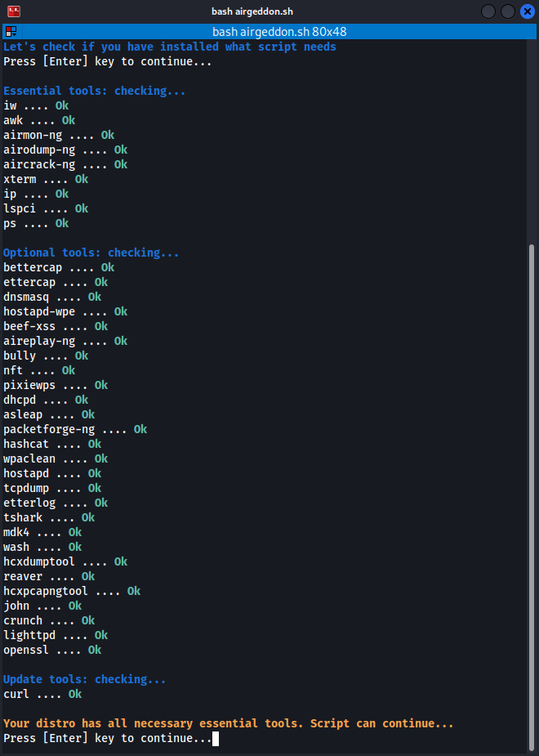Click the 'mdk4' line
Viewport: 539px width, 756px height.
(x=42, y=532)
